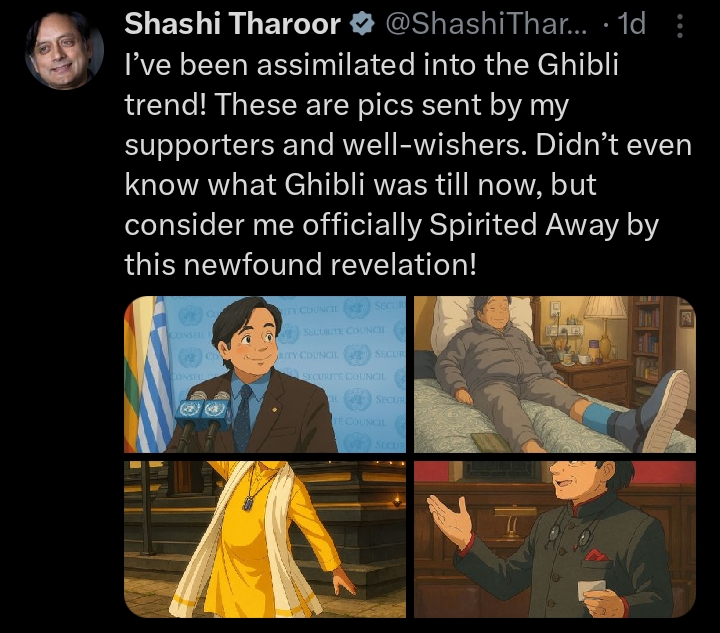Viewport: 720px width, 633px height.
Task: Open the yellow kurta Ghibli image
Action: coord(265,539)
